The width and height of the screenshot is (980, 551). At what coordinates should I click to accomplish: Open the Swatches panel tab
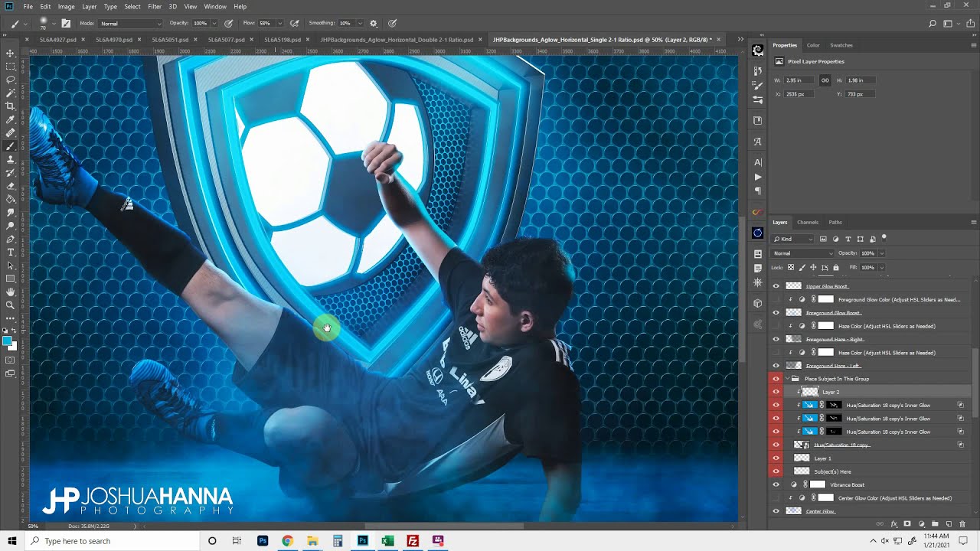coord(841,45)
